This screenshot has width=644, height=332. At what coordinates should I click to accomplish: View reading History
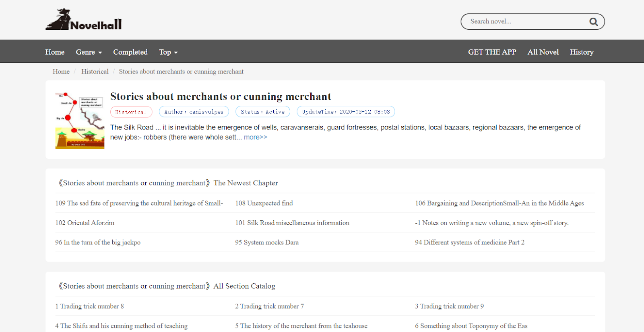582,52
